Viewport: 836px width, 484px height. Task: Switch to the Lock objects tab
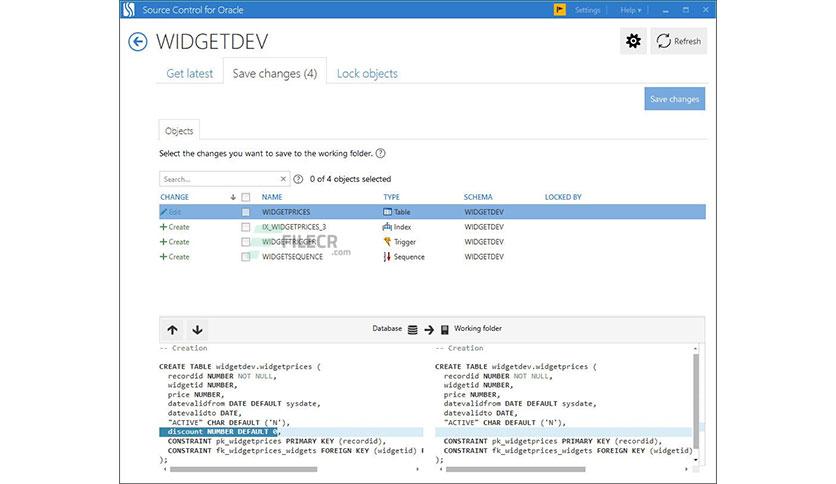pos(367,73)
